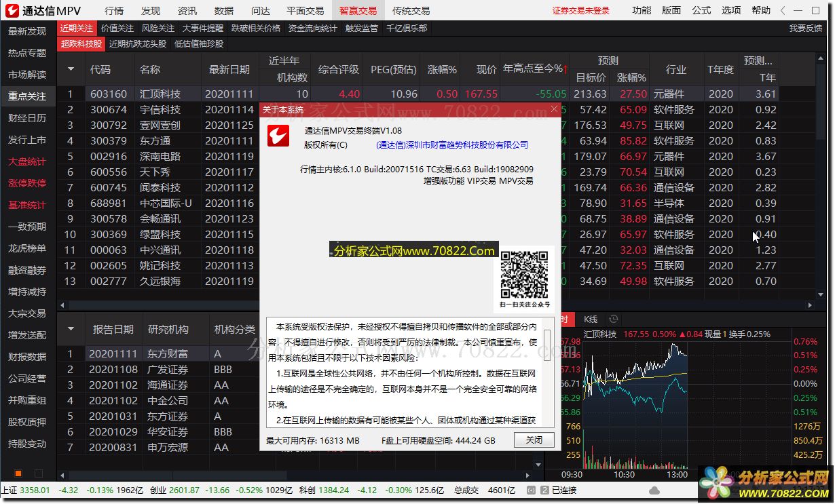
Task: Open 融资融券 in left sidebar
Action: pos(27,270)
